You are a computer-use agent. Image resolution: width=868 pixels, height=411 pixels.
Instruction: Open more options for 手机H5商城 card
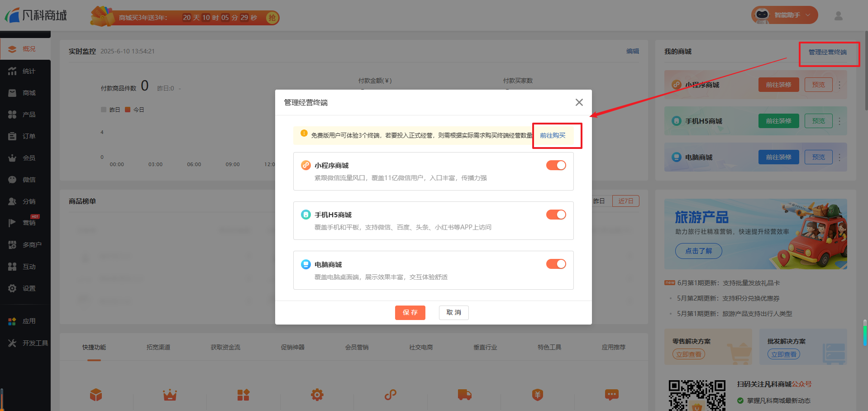(839, 121)
